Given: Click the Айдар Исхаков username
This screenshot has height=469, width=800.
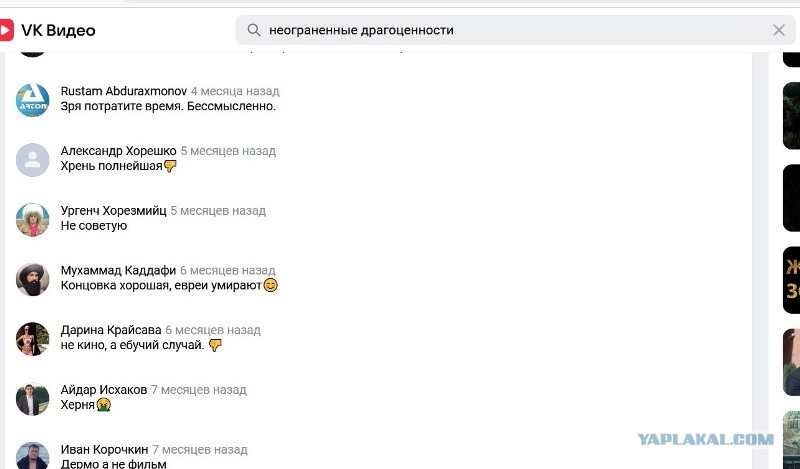Looking at the screenshot, I should click(104, 390).
